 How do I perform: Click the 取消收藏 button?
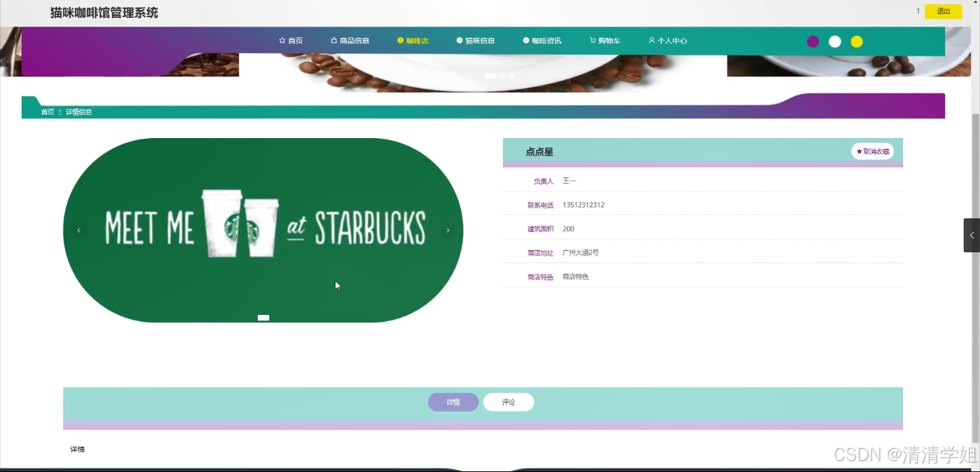click(872, 151)
